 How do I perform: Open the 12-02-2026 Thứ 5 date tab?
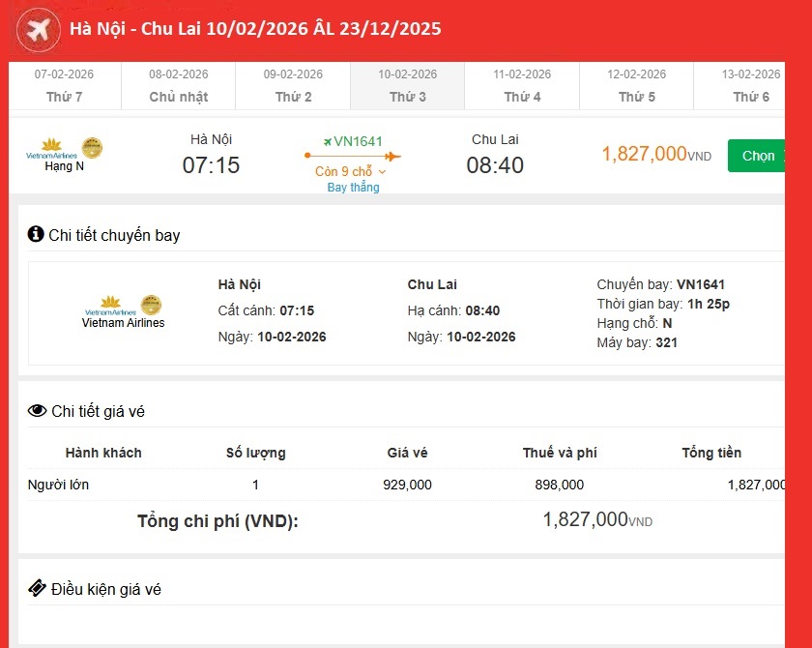(x=637, y=86)
